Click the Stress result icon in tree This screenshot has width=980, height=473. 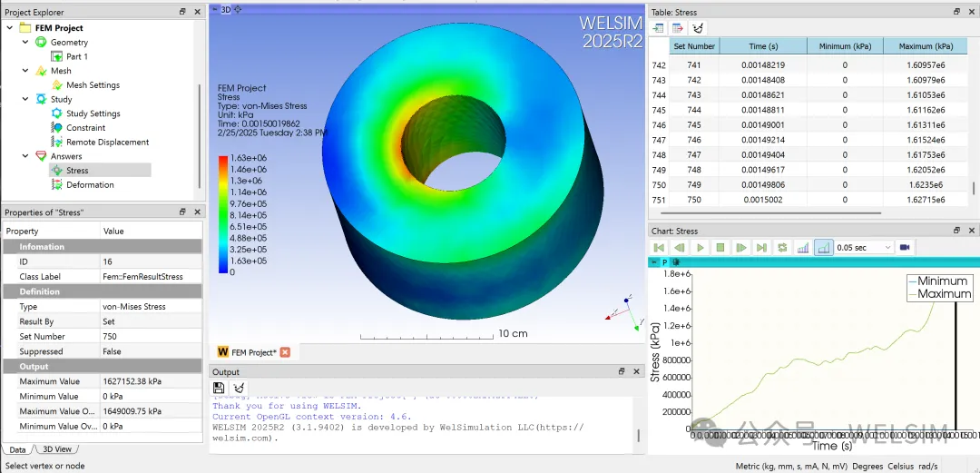tap(57, 170)
